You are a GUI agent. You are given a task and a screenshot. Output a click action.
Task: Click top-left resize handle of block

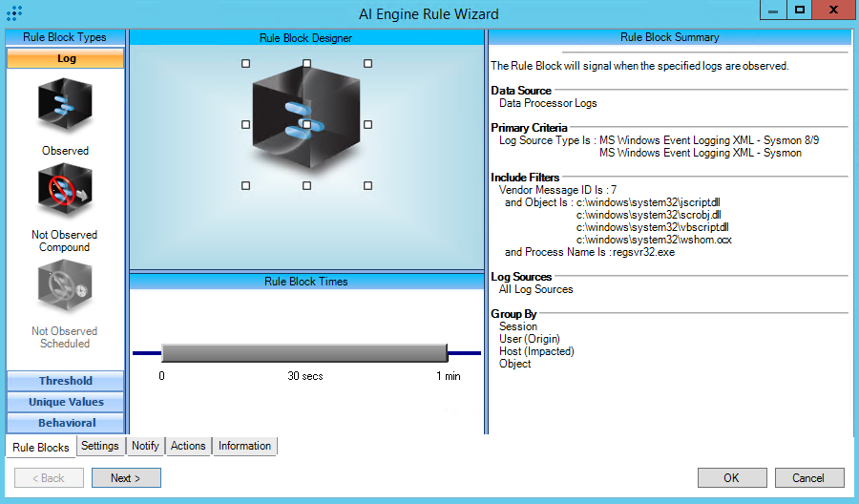coord(245,63)
